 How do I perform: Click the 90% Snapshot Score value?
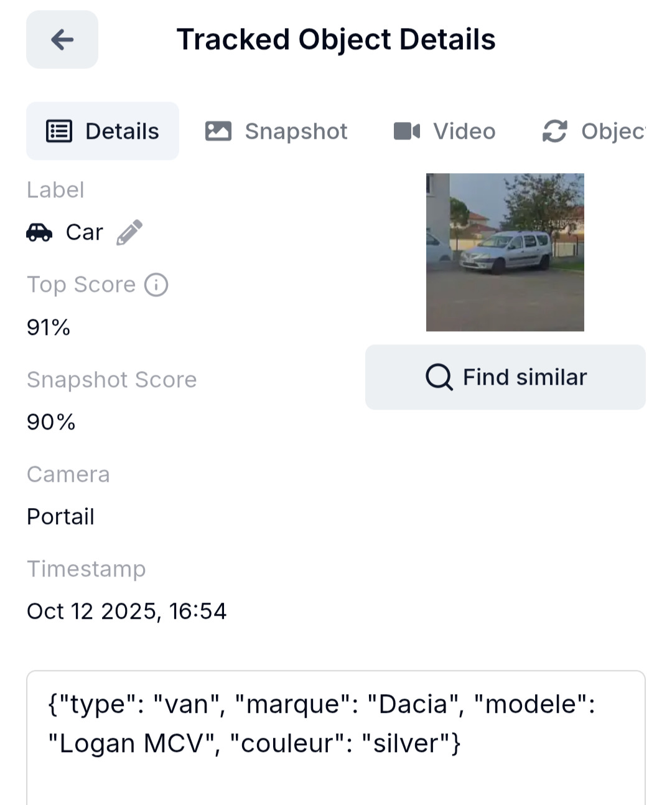click(51, 422)
